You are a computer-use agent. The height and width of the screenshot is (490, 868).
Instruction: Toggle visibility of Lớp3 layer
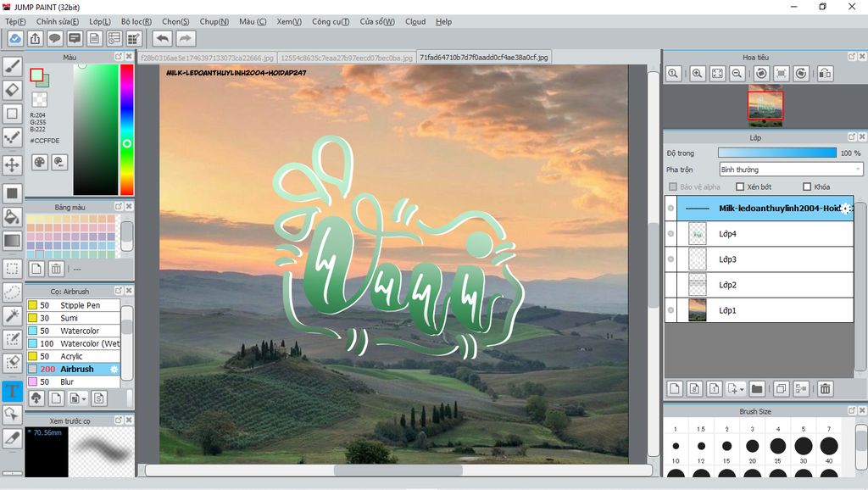pyautogui.click(x=671, y=259)
